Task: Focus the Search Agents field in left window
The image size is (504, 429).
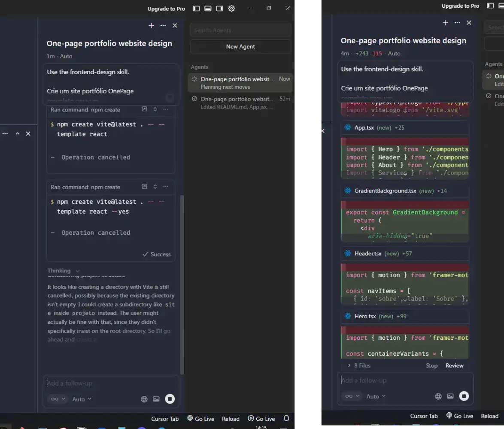Action: coord(240,30)
